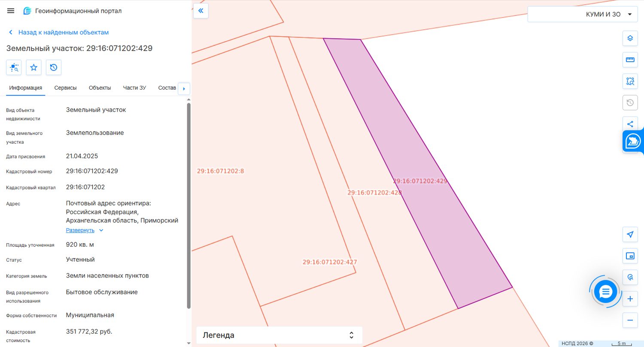This screenshot has height=347, width=644.
Task: Activate the area selection search tool
Action: tap(630, 81)
